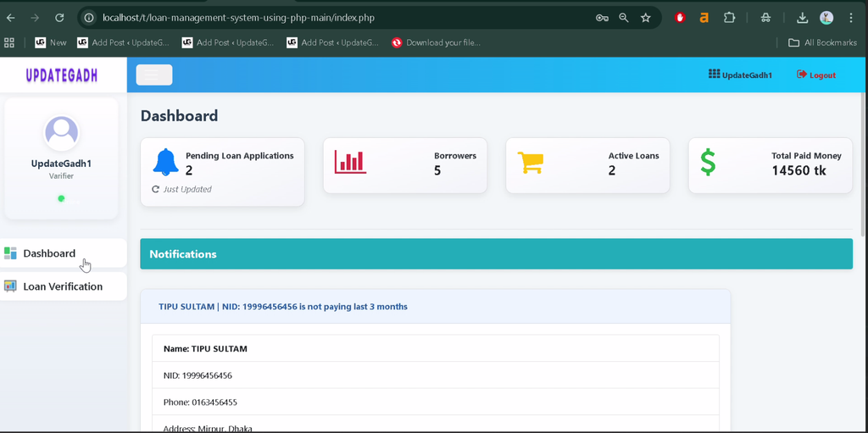Open the 'Download your file...' bookmark
Viewport: 868px width, 433px height.
[436, 42]
